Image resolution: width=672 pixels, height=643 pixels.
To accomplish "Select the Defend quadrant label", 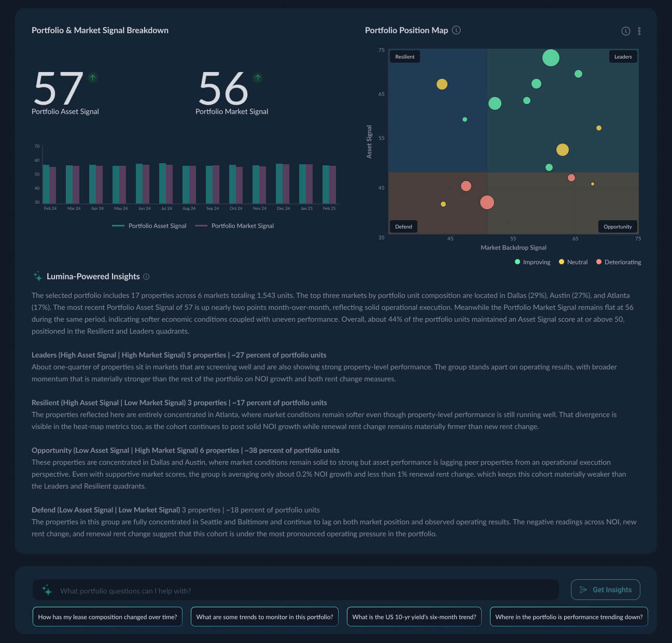I will coord(403,226).
